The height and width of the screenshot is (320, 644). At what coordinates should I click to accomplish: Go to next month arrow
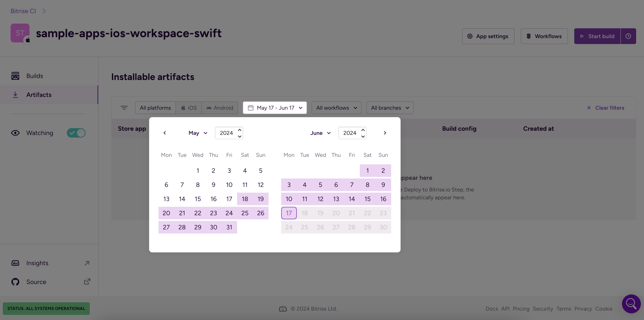point(385,133)
